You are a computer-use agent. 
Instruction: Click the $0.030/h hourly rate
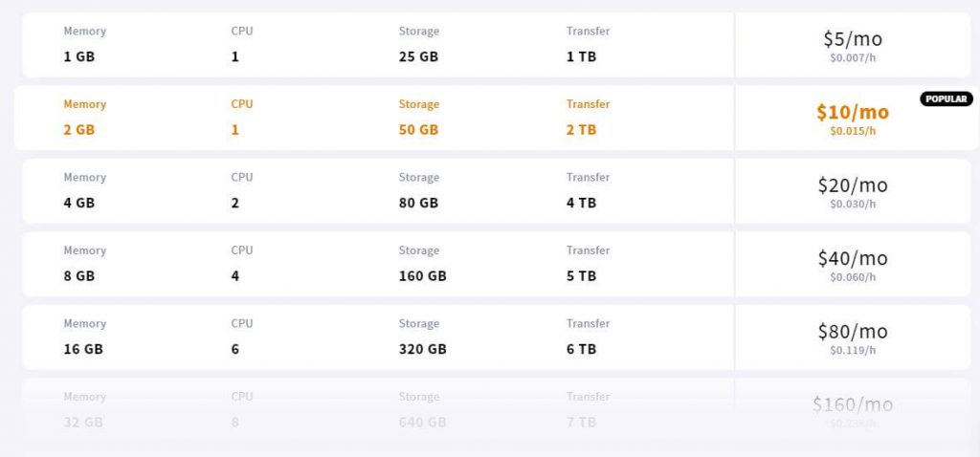(853, 205)
